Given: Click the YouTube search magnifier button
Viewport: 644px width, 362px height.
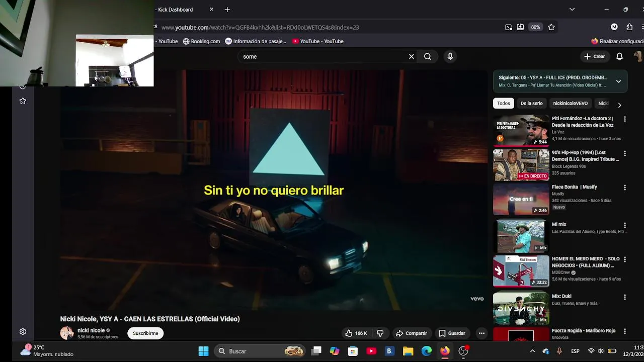Looking at the screenshot, I should (x=428, y=57).
